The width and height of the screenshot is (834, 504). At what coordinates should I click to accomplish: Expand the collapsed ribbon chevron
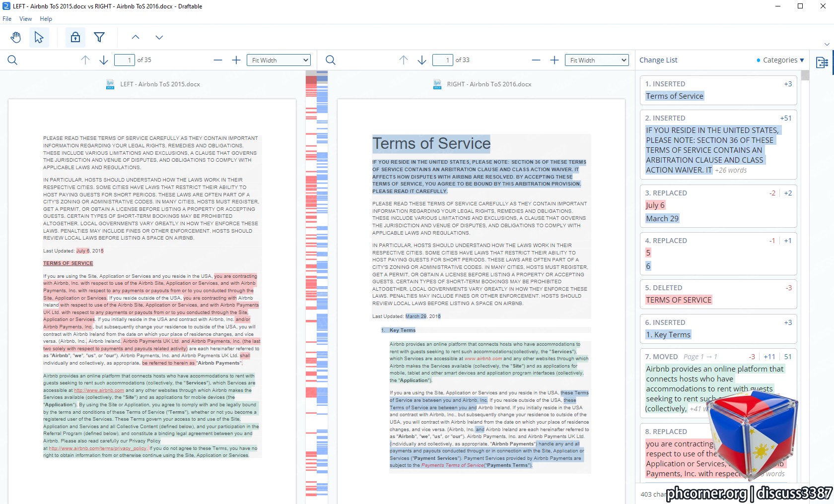tap(827, 44)
